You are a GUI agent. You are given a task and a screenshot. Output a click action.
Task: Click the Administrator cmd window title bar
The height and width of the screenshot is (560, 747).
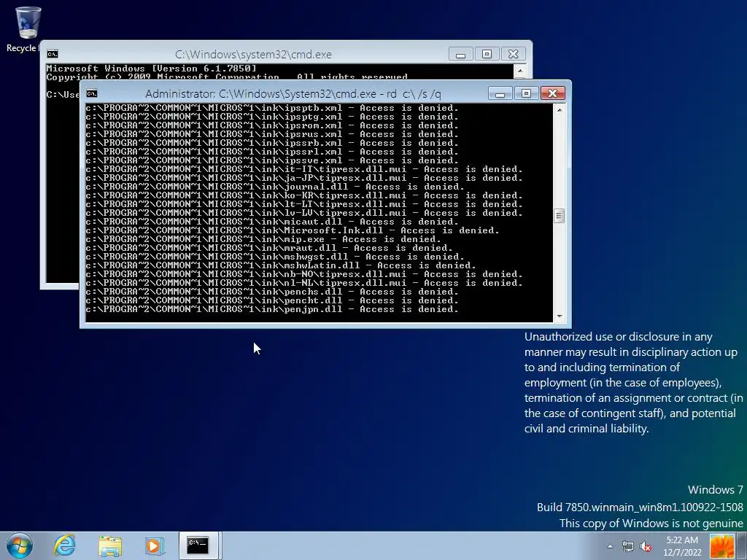[x=293, y=93]
